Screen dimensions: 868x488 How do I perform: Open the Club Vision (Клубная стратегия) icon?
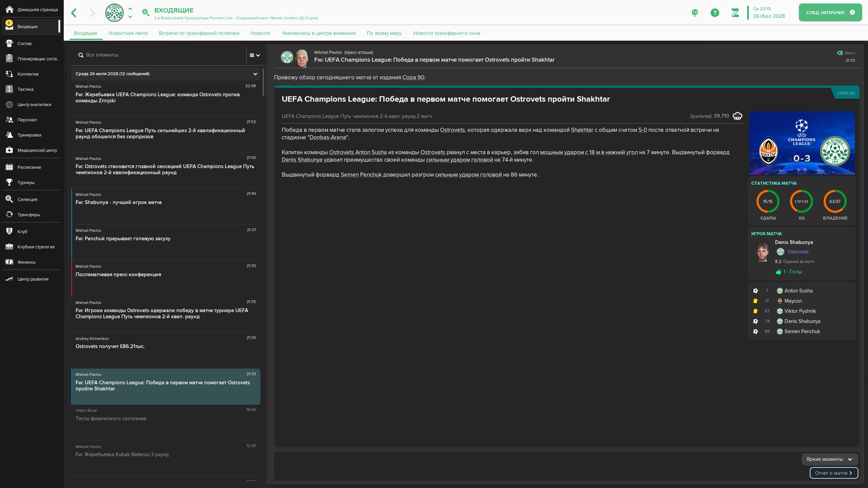pos(9,247)
